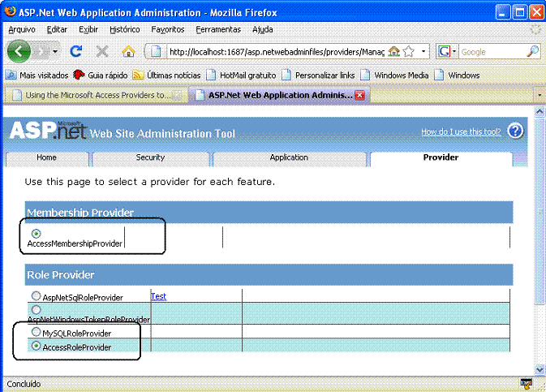The height and width of the screenshot is (392, 546).
Task: Open Personalizar links bookmark
Action: point(318,75)
